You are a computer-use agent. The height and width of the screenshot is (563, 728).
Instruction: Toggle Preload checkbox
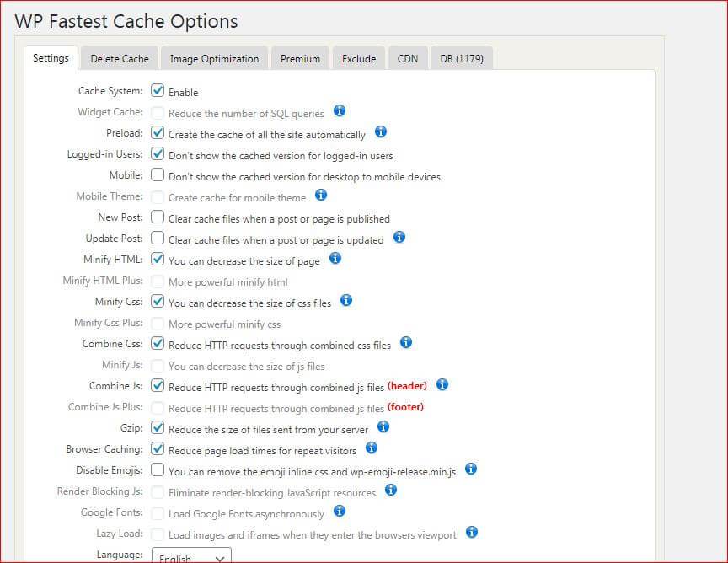coord(158,132)
